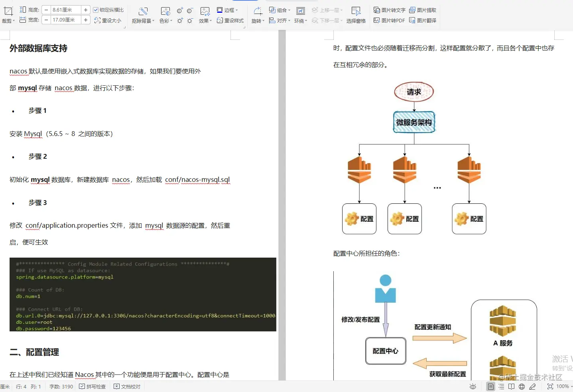Image resolution: width=573 pixels, height=392 pixels.
Task: Select the 裁剪 crop tool
Action: [x=8, y=14]
